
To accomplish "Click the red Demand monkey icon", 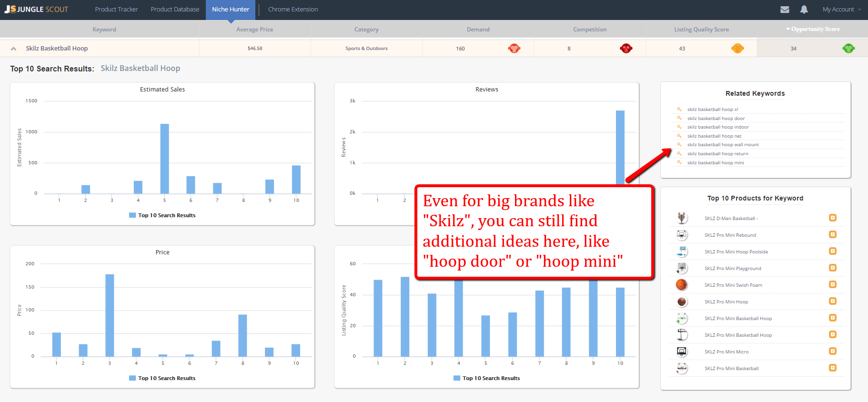I will pos(514,48).
